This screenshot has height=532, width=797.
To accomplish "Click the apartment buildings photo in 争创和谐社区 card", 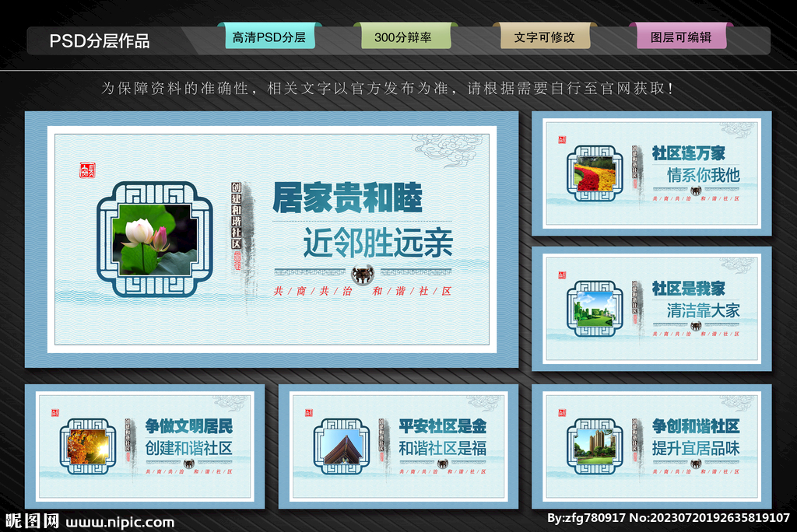I will pos(595,446).
